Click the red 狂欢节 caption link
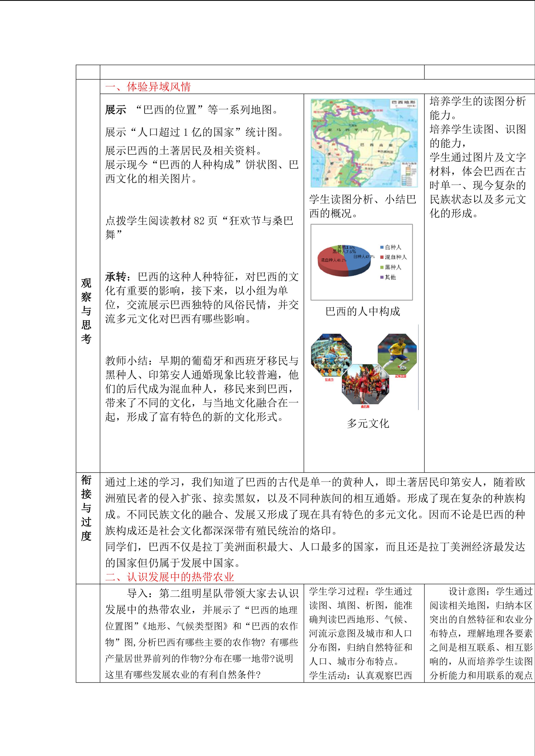 coord(329,380)
